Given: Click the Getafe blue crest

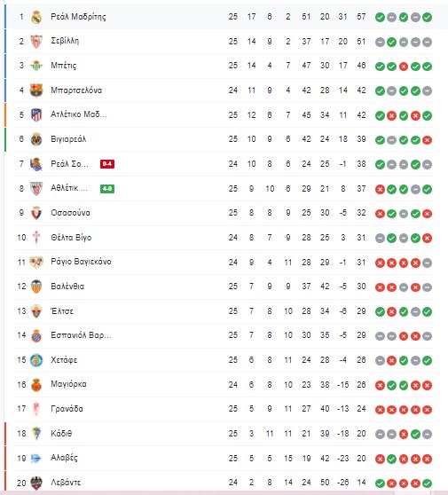Looking at the screenshot, I should (x=36, y=360).
